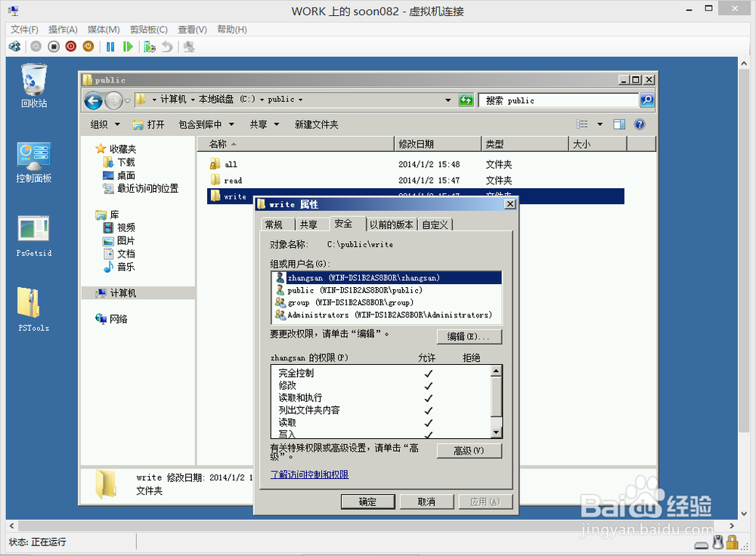Select the 控制面板 desktop icon
756x556 pixels.
(34, 162)
